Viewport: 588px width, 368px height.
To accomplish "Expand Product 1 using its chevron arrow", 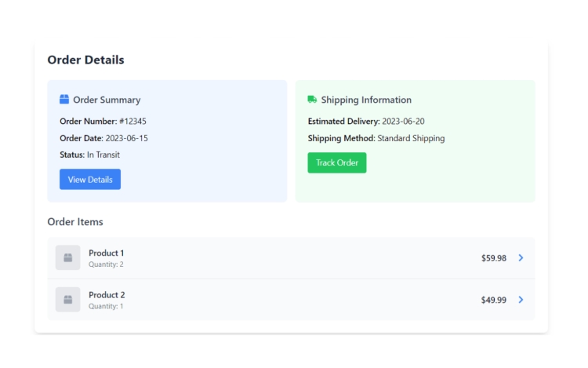I will (521, 257).
